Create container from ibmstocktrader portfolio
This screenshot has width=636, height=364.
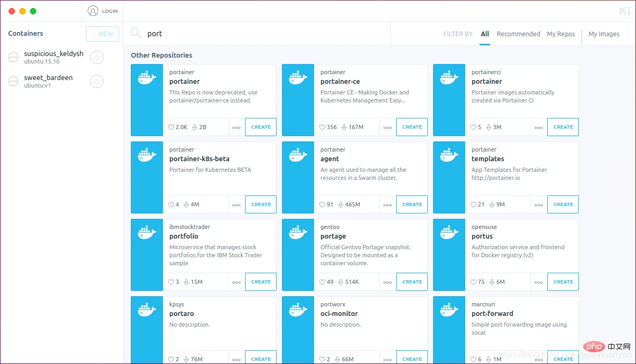(261, 282)
